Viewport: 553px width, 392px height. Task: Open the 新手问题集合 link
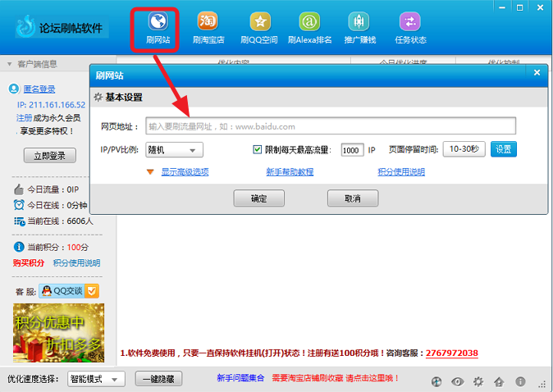pos(240,378)
